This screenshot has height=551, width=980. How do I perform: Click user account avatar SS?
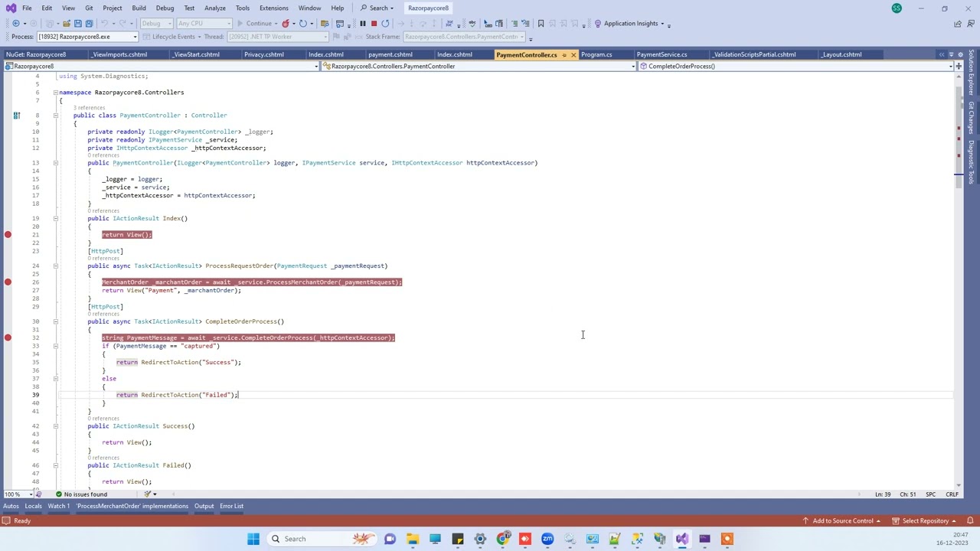point(897,8)
